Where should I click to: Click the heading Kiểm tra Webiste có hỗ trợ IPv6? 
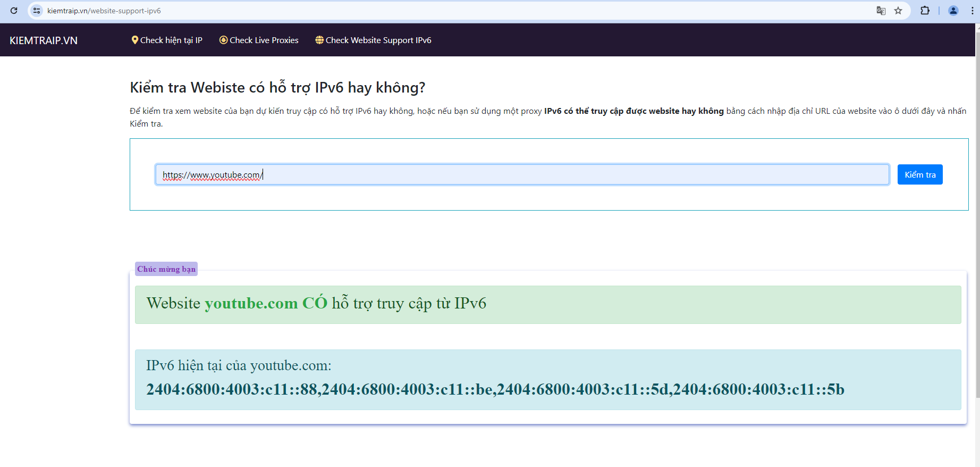[x=277, y=87]
